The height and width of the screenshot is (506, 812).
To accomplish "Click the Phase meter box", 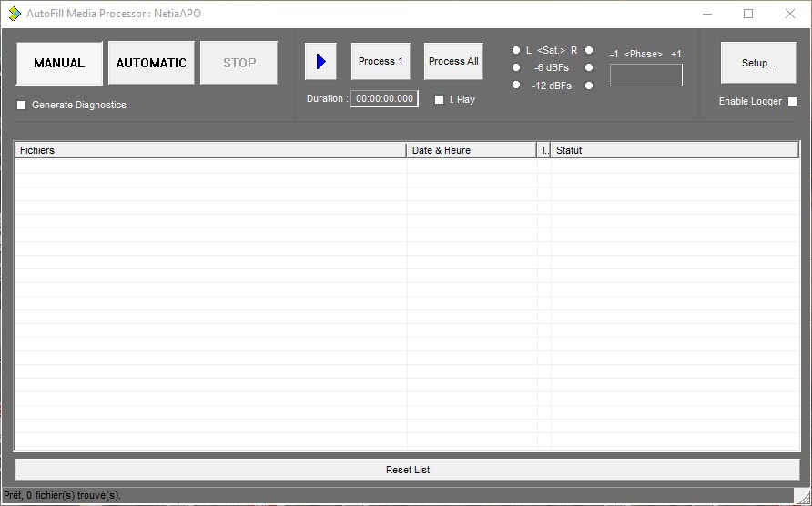I will point(645,76).
